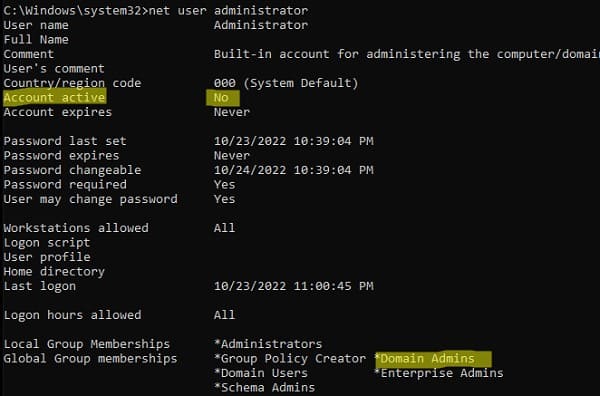The height and width of the screenshot is (396, 600).
Task: Click the '*Group Policy Creator' group entry
Action: (290, 359)
